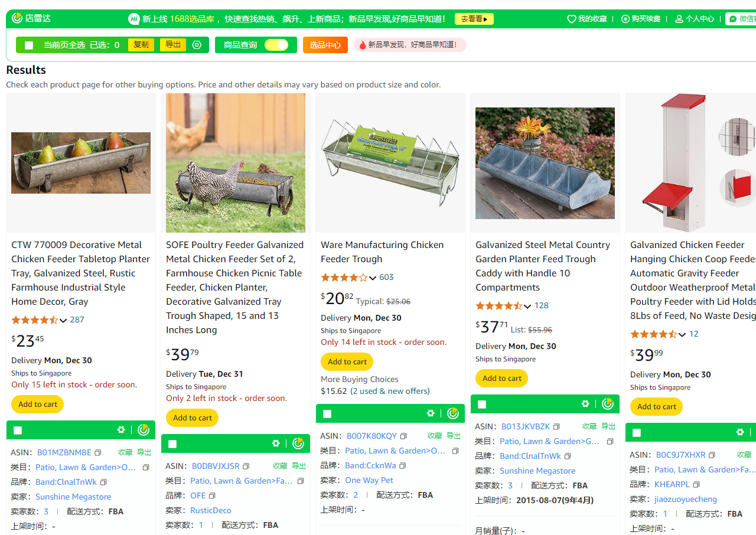Expand the rating dropdown next to 603 reviews
The height and width of the screenshot is (535, 756).
[x=372, y=277]
